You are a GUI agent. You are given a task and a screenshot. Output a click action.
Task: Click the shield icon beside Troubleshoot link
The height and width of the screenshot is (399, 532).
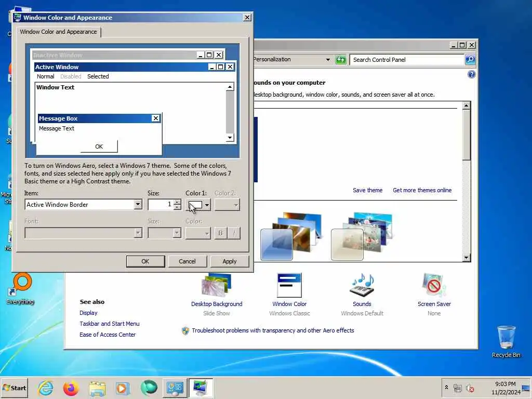[185, 330]
